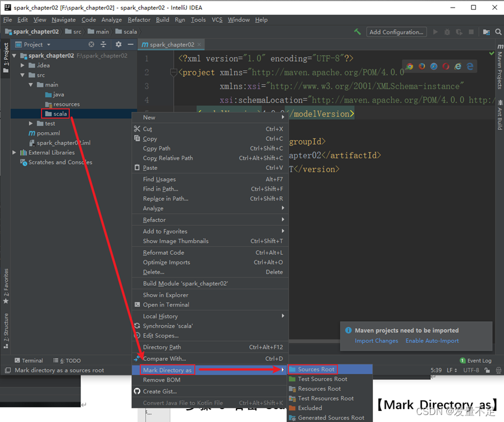Click the src breadcrumb in navigation bar
This screenshot has height=422, width=504.
click(73, 31)
